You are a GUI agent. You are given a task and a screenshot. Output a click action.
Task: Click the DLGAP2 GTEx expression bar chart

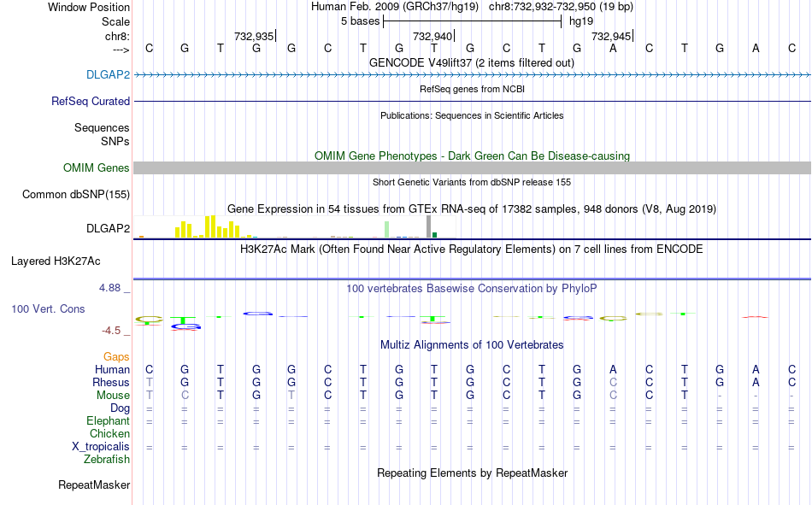[x=295, y=226]
